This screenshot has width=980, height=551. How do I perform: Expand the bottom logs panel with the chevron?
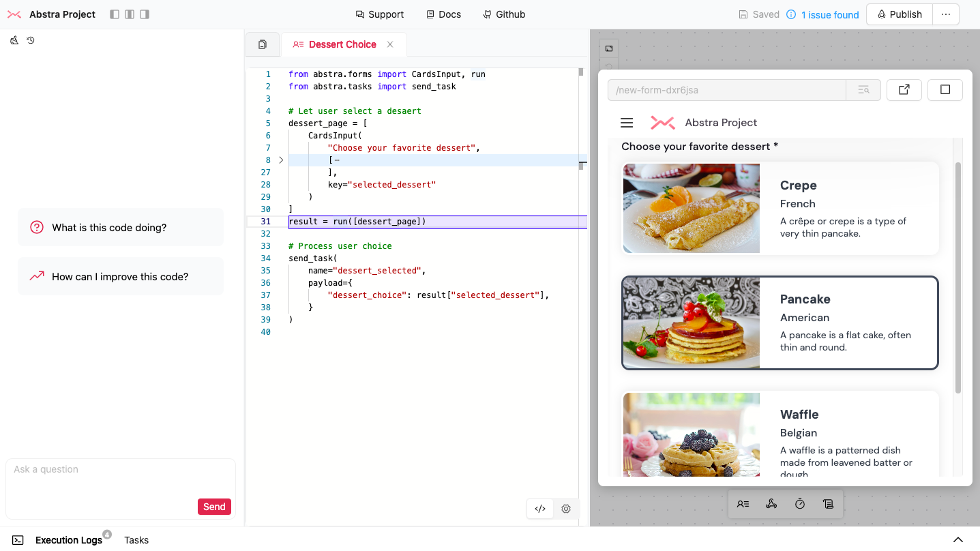tap(957, 539)
